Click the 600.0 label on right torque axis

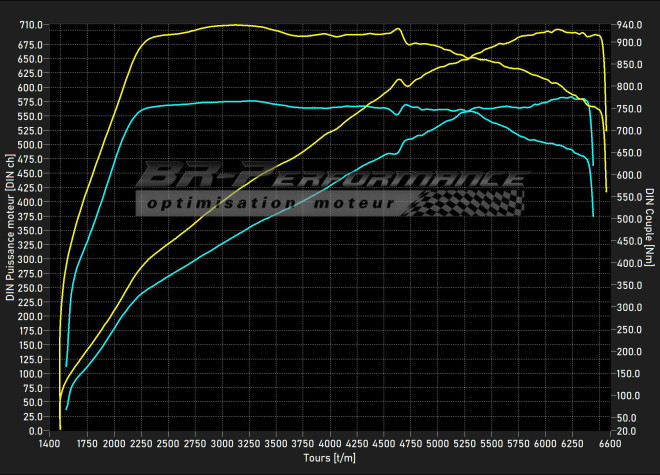[x=628, y=175]
